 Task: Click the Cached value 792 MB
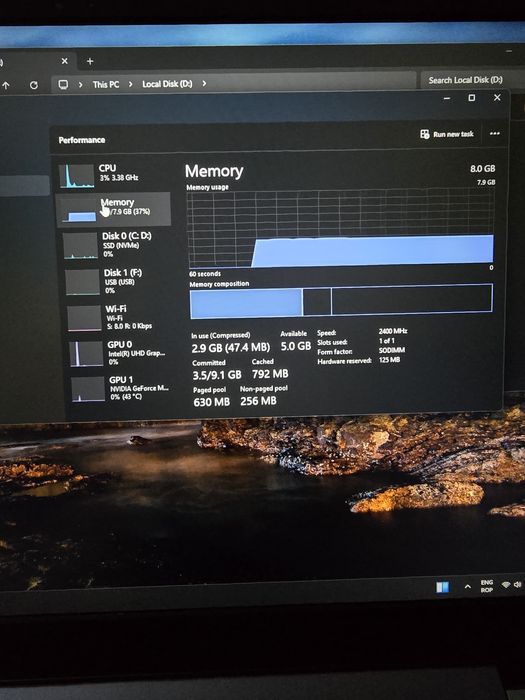[x=270, y=374]
